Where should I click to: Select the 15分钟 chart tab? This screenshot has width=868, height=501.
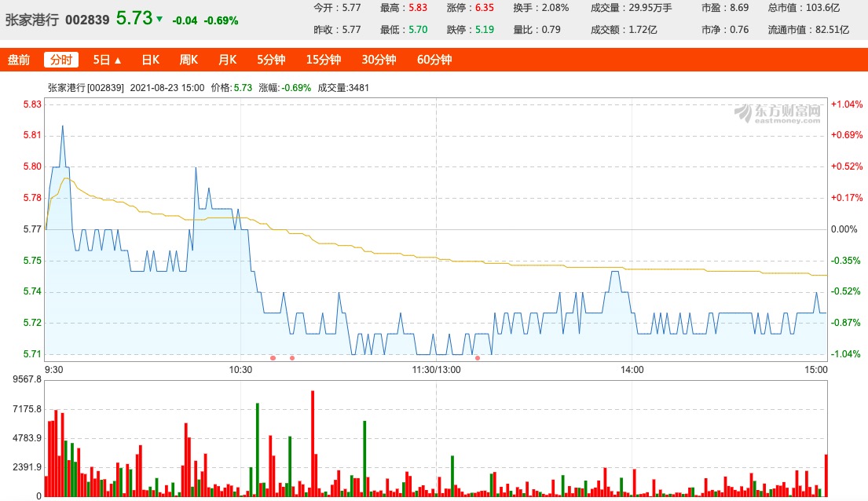(324, 60)
